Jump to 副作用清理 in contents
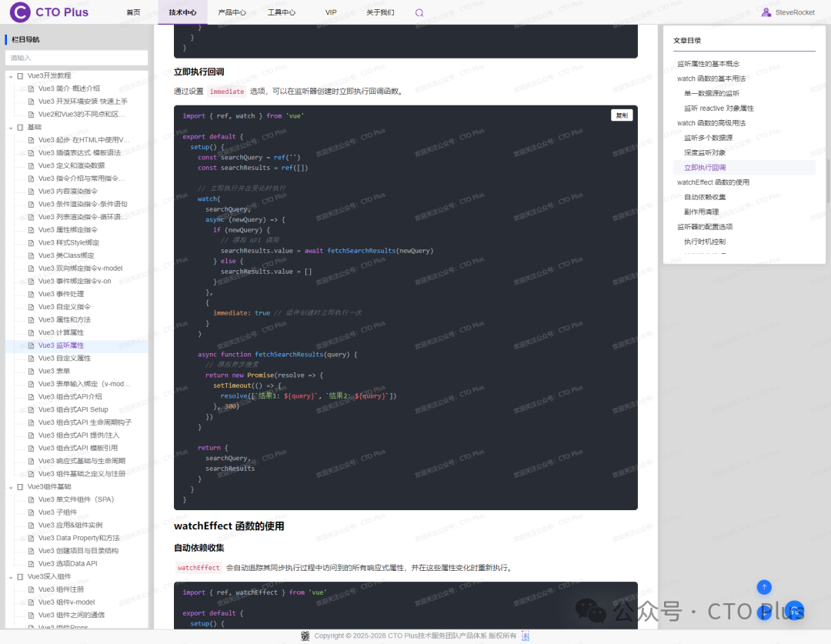 tap(701, 212)
